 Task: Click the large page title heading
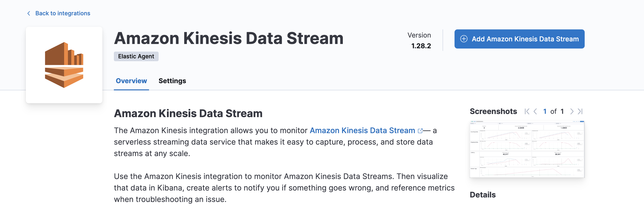[228, 38]
